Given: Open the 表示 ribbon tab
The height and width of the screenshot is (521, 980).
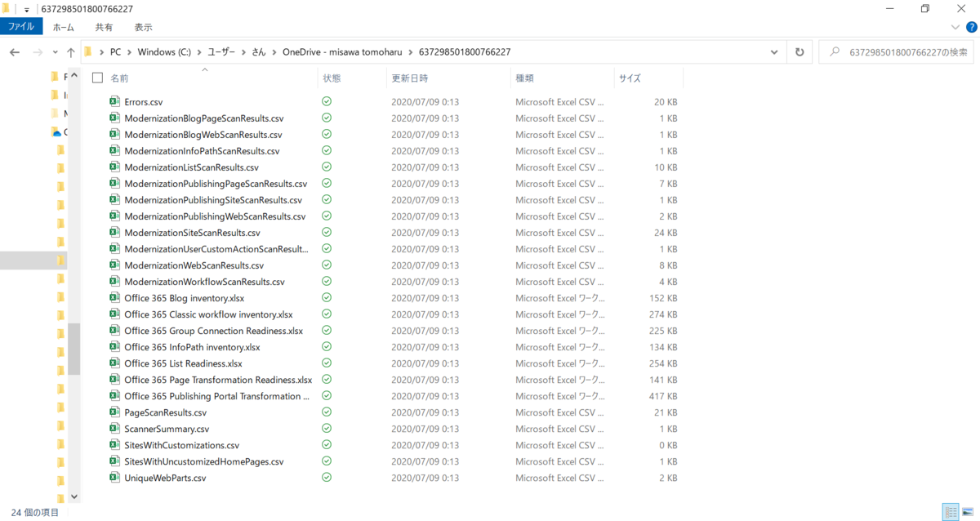Looking at the screenshot, I should [143, 27].
